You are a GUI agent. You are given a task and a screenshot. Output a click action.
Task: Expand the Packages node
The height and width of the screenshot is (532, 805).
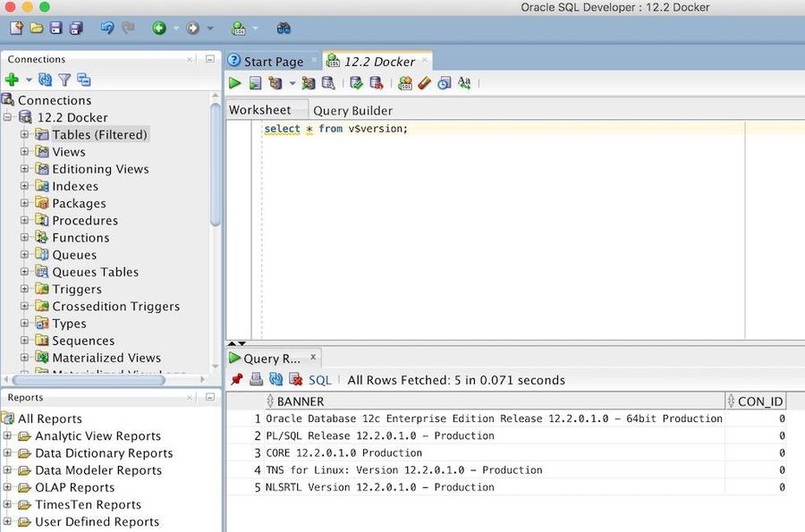point(24,203)
